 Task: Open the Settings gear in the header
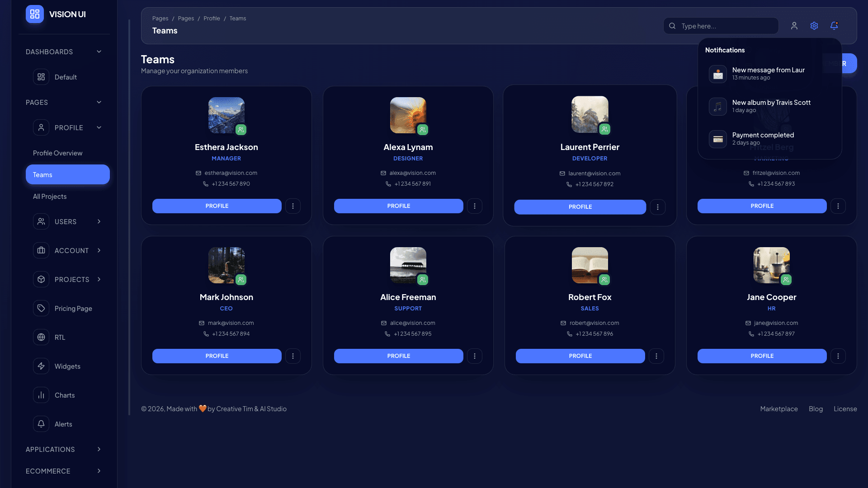pos(814,26)
